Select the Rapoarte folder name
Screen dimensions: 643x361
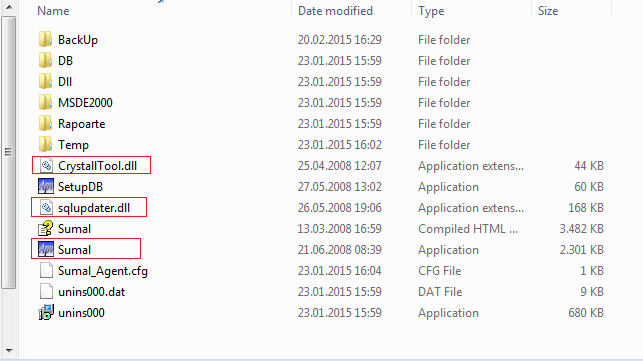click(x=82, y=124)
